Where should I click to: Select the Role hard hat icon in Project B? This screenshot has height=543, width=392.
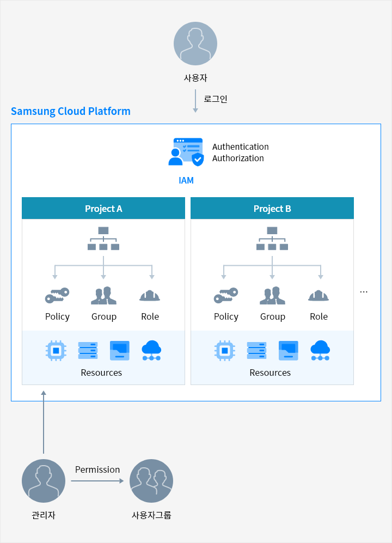click(318, 295)
